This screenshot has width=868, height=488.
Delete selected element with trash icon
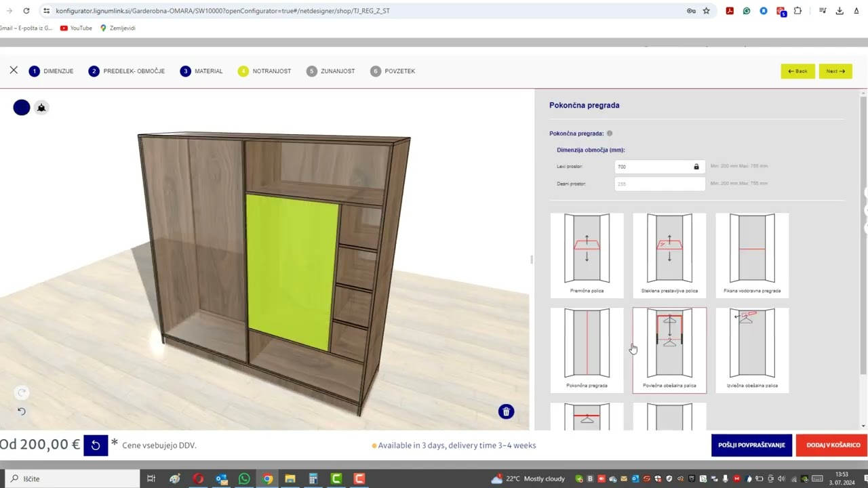click(x=506, y=411)
